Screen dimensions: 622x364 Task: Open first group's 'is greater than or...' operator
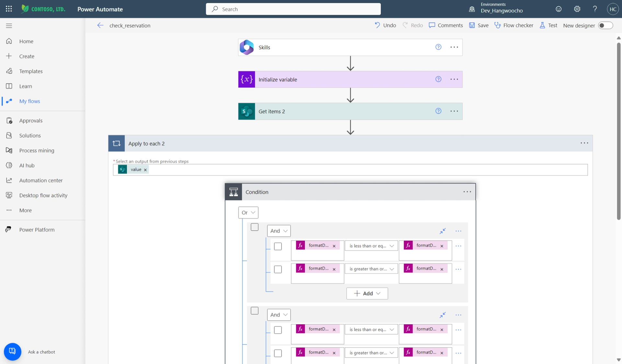click(371, 269)
